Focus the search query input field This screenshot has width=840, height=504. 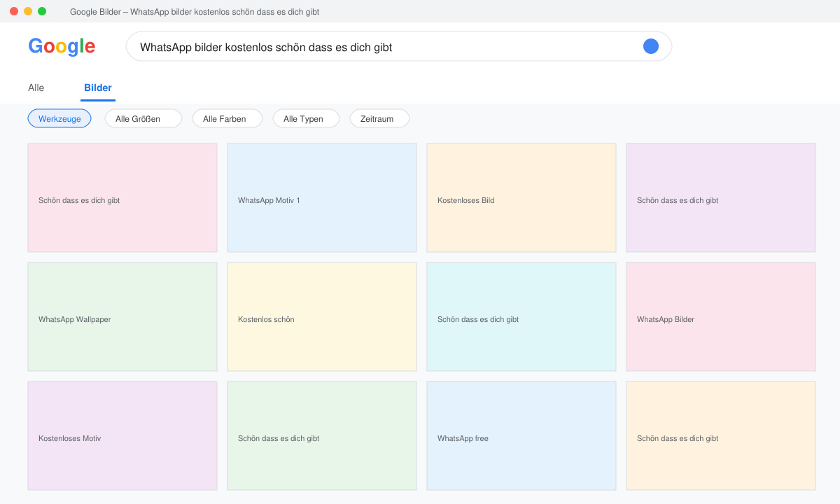399,46
